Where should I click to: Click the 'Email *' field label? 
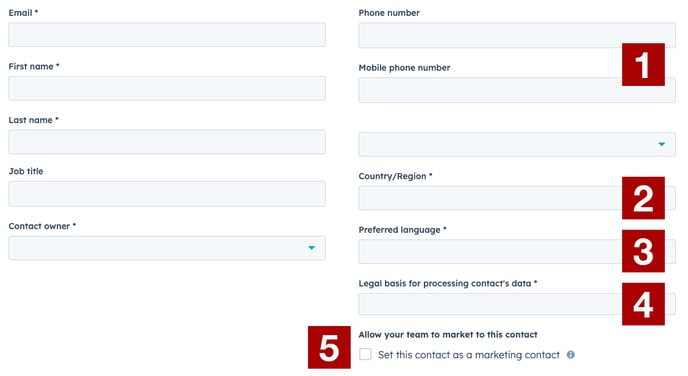coord(23,13)
